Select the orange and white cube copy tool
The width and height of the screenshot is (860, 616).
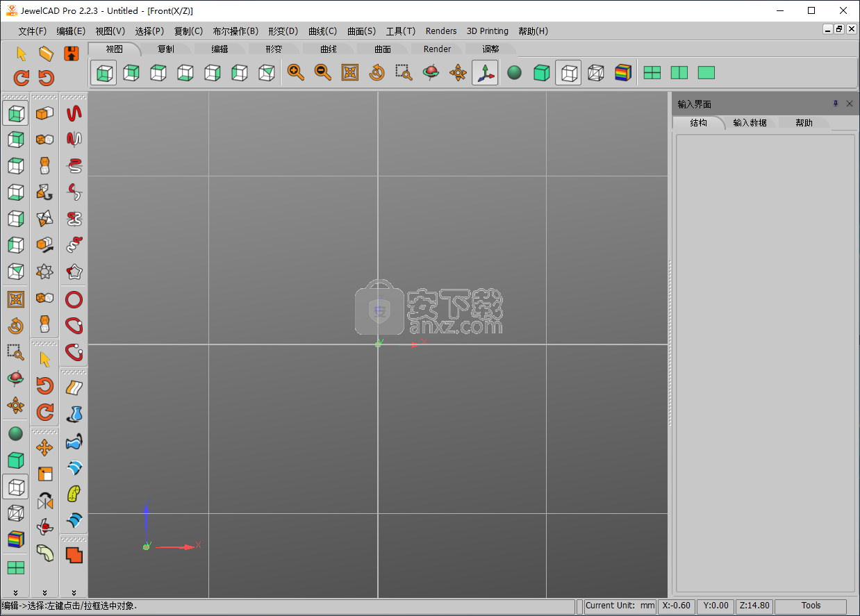45,113
